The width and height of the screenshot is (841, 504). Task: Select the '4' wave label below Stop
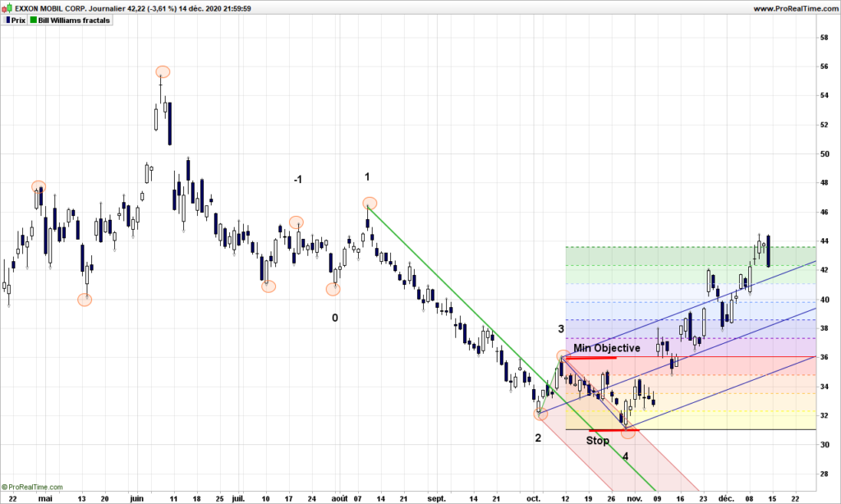click(x=625, y=456)
